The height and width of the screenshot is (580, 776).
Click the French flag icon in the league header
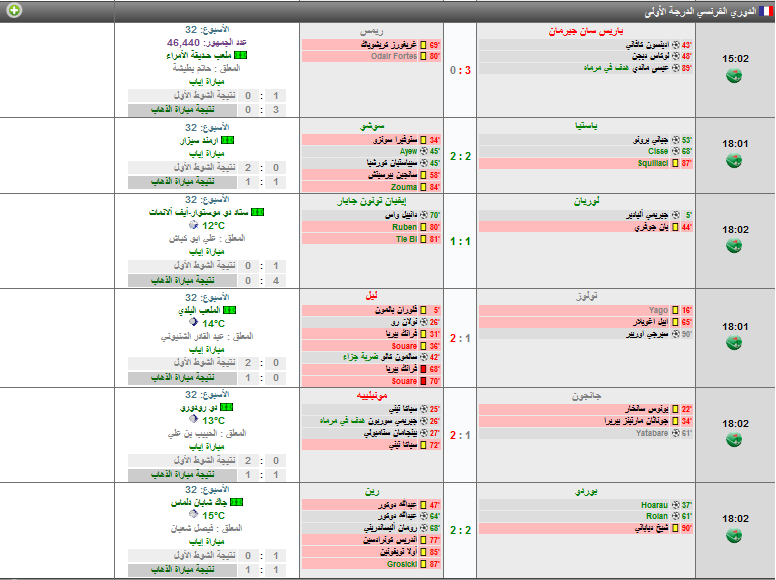[765, 11]
